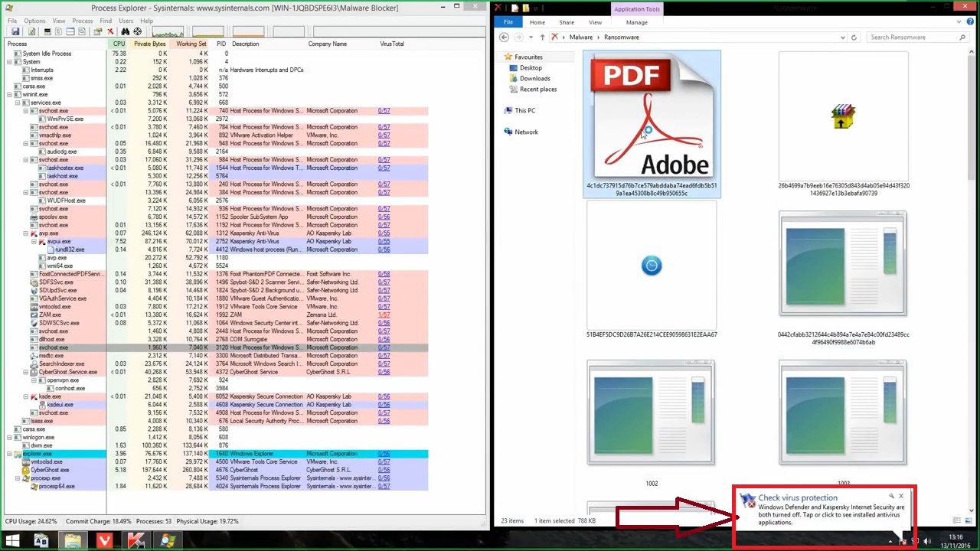Open VirusTotal 0/58 link for FoxitConnectedPDFService
980x551 pixels.
(x=384, y=274)
